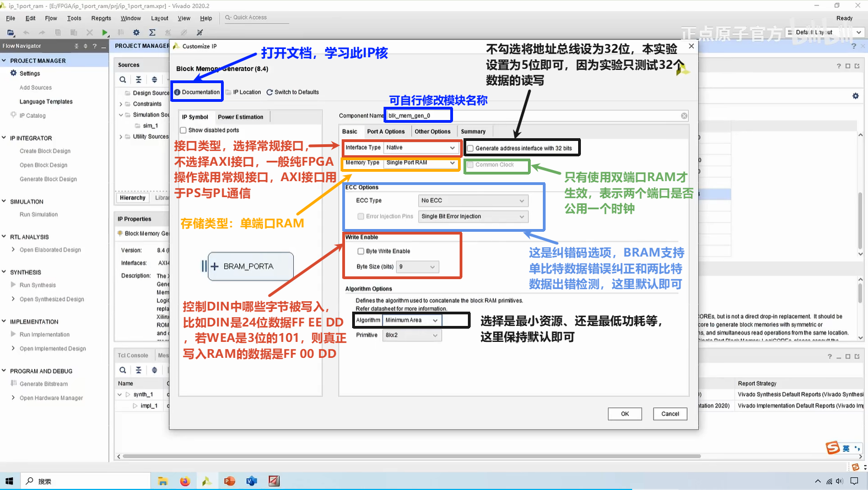Click the crossed-tool icon ending the main toolbar
Image resolution: width=868 pixels, height=490 pixels.
coord(200,32)
